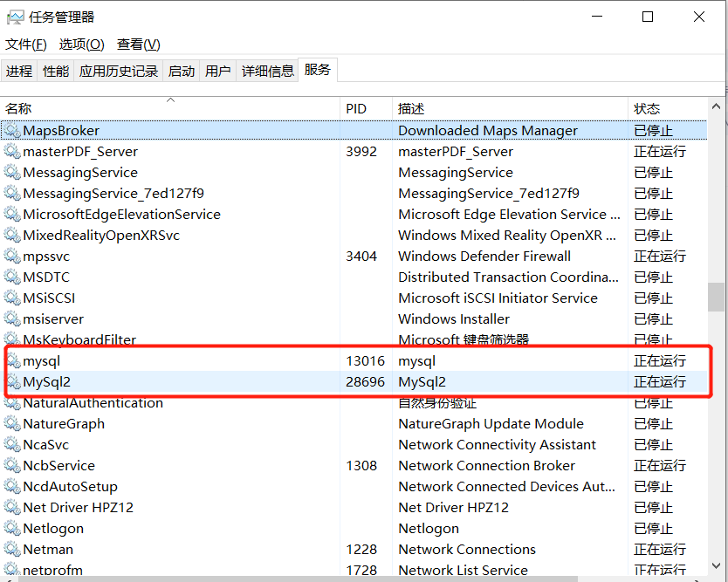The image size is (728, 582).
Task: Click the gear icon beside mysql name
Action: point(13,360)
